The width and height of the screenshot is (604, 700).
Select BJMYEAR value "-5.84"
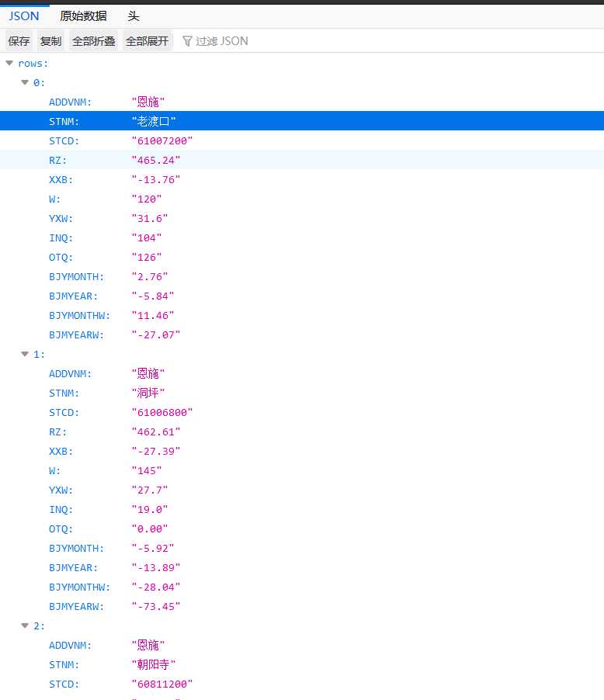tap(152, 296)
